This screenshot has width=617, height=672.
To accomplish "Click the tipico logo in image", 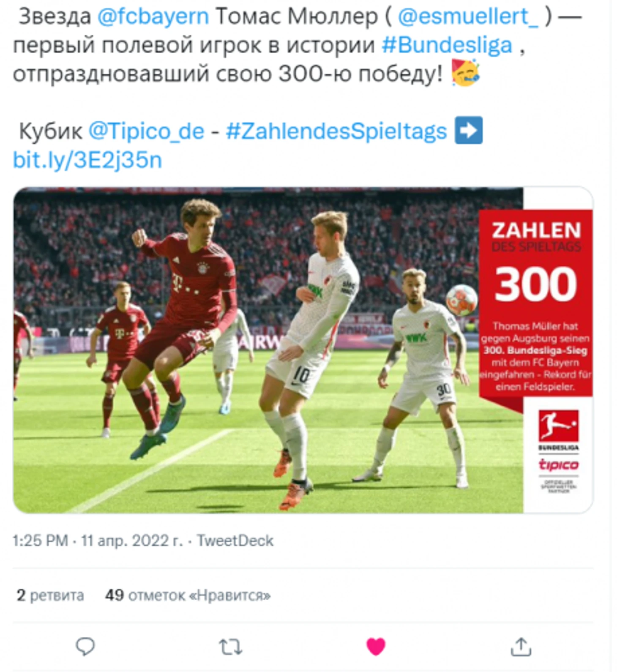I will pyautogui.click(x=558, y=465).
